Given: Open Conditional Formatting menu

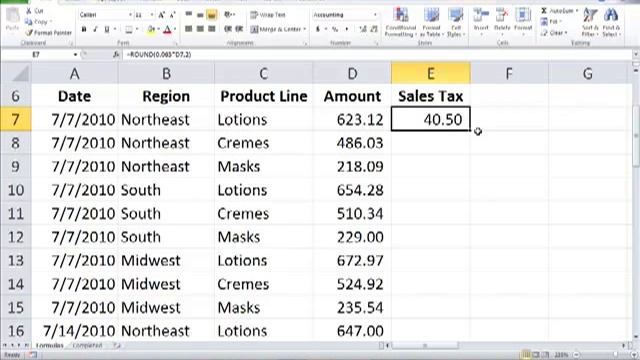Looking at the screenshot, I should pos(400,22).
